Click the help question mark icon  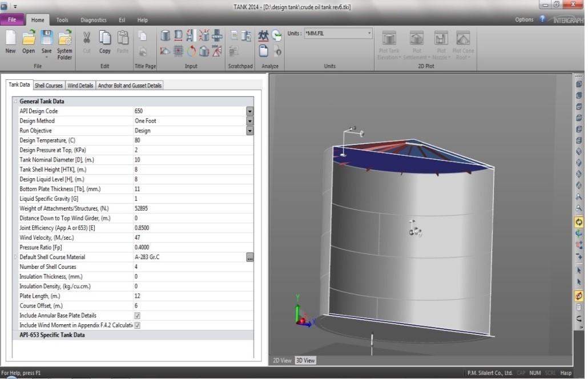coord(542,19)
